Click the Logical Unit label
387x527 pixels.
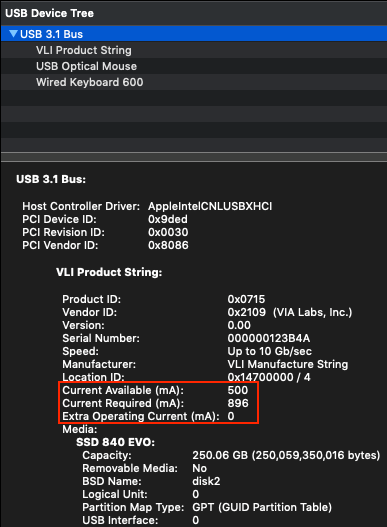coord(115,494)
